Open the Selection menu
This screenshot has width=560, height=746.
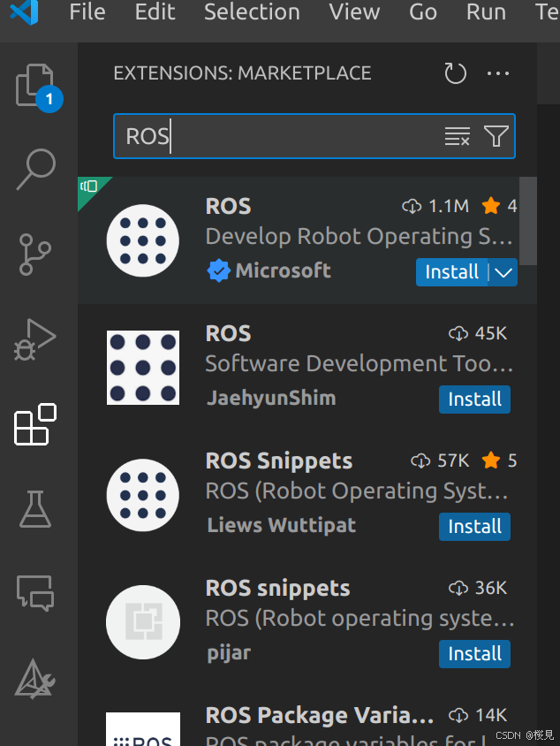click(252, 11)
